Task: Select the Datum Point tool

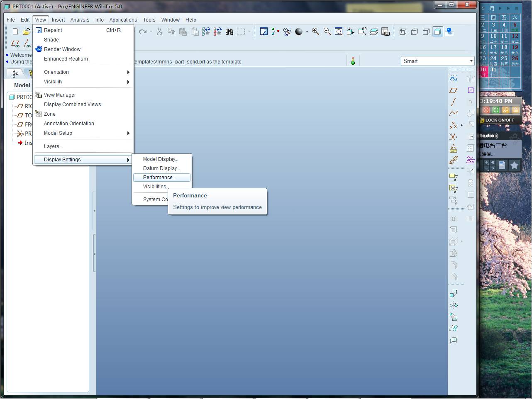Action: click(x=453, y=125)
